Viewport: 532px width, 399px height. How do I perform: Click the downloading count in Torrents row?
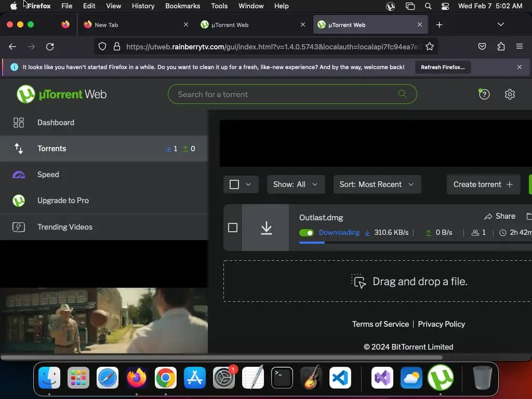pos(171,149)
